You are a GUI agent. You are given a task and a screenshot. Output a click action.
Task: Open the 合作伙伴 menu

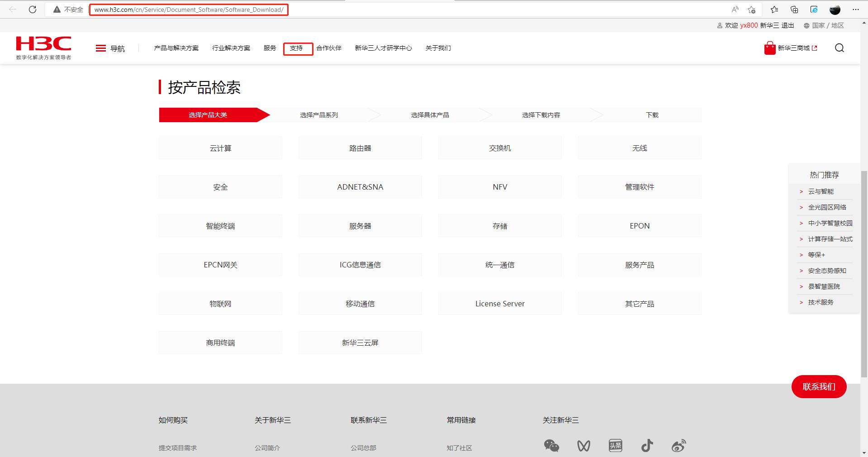click(x=328, y=48)
